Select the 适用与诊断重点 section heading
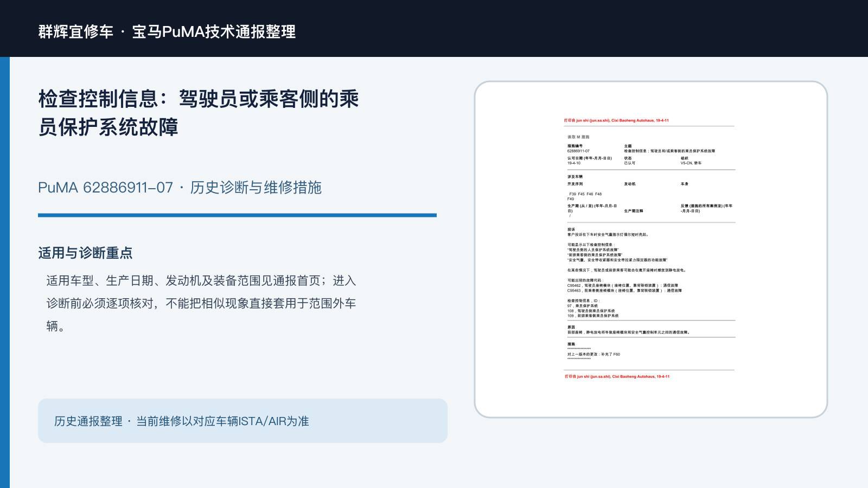Screen dimensions: 868x488 pyautogui.click(x=85, y=253)
